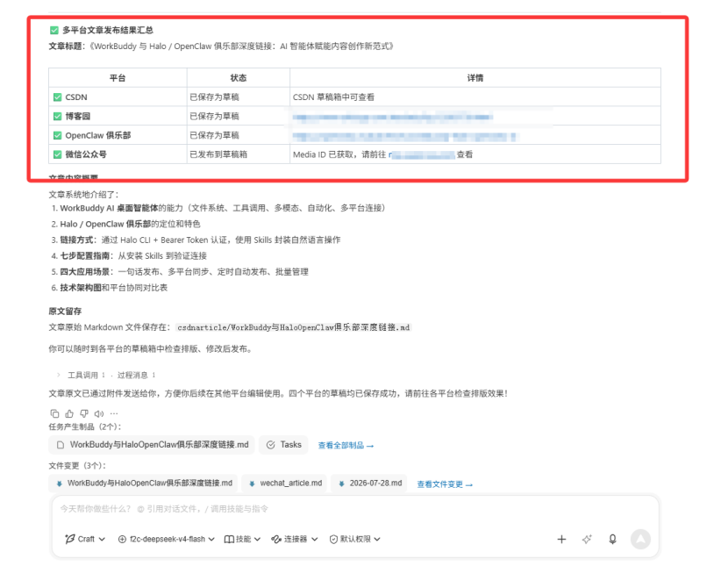The image size is (728, 566).
Task: Open the three-dot more actions menu
Action: tap(114, 413)
